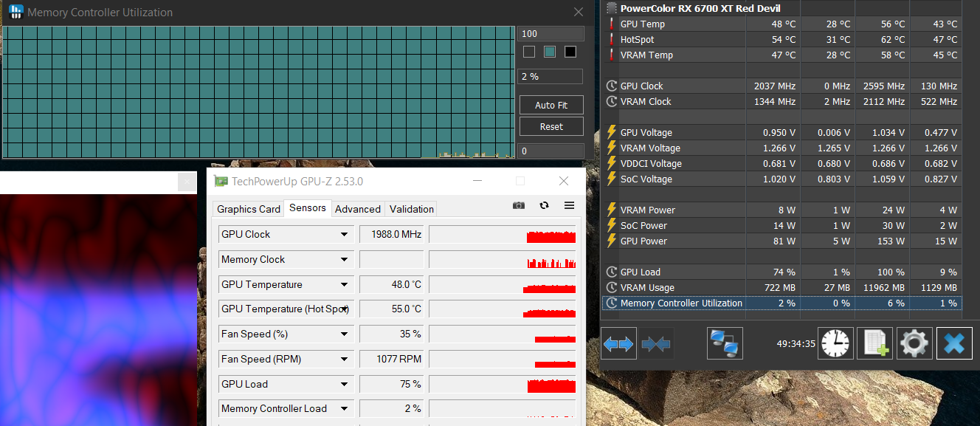The height and width of the screenshot is (426, 980).
Task: Close the Memory Controller Utilization window
Action: pyautogui.click(x=579, y=12)
